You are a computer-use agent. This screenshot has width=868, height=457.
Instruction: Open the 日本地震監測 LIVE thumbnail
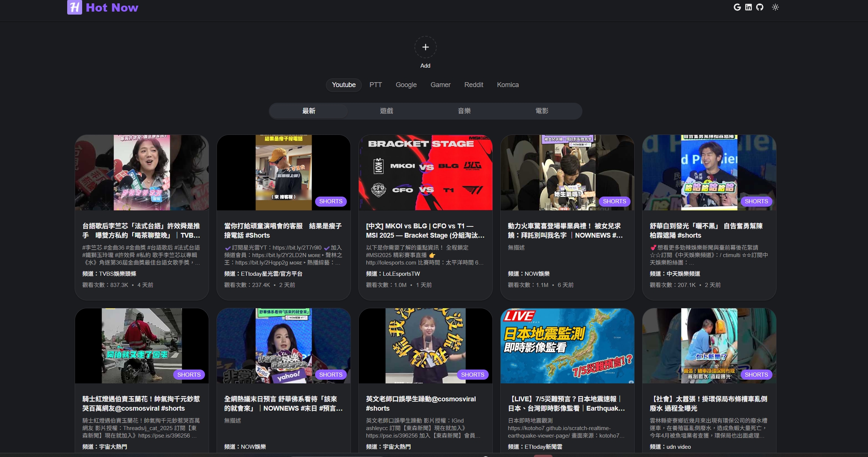point(567,346)
